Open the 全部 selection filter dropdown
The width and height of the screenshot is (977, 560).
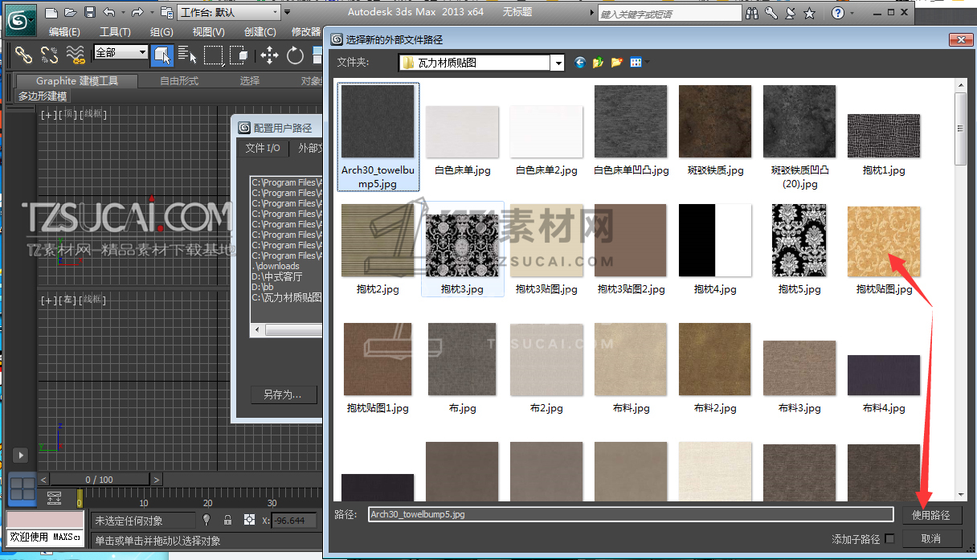121,52
